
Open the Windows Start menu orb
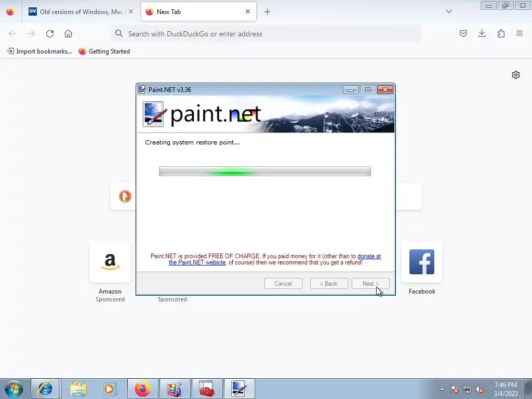click(x=14, y=389)
